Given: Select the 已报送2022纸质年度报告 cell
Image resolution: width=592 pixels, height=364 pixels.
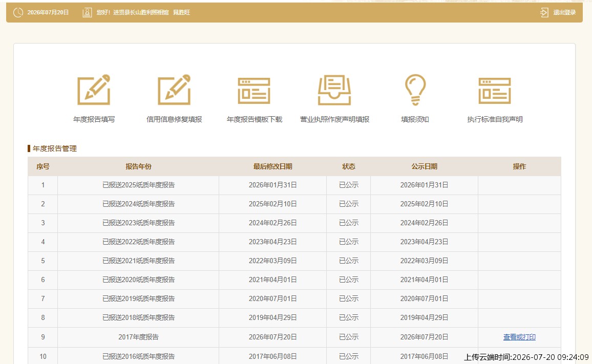Looking at the screenshot, I should click(x=138, y=242).
